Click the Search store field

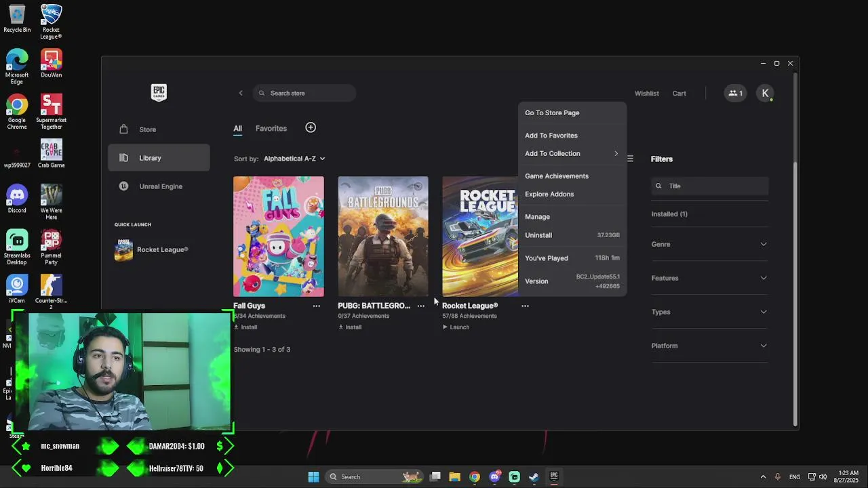point(304,93)
